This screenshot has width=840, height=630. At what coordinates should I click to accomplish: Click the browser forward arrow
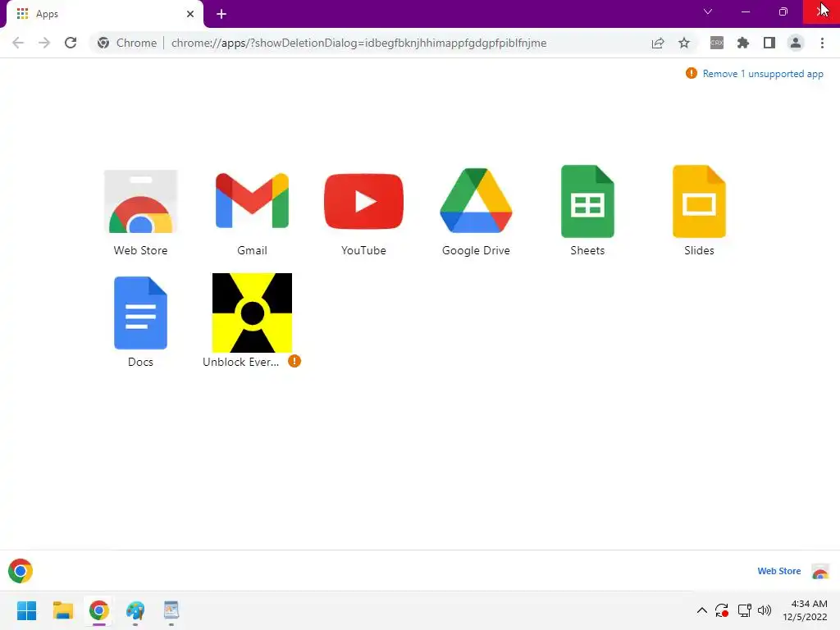pyautogui.click(x=44, y=43)
